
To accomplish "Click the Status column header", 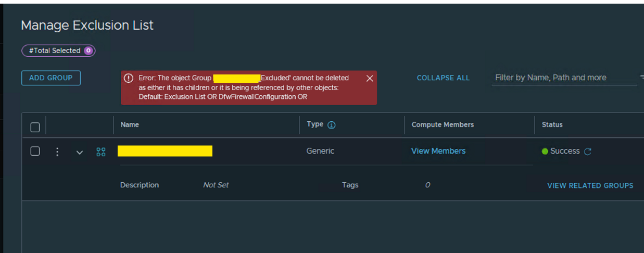I will (x=552, y=125).
